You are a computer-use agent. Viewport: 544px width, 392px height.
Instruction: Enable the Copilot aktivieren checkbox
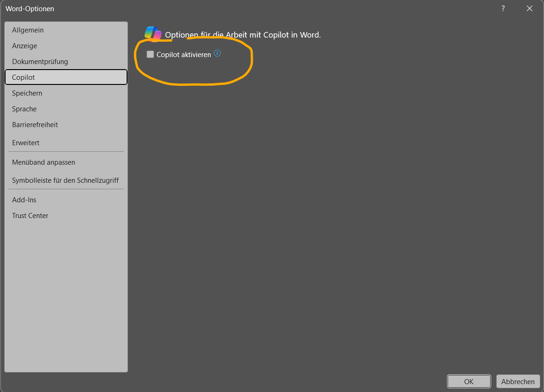click(x=150, y=54)
